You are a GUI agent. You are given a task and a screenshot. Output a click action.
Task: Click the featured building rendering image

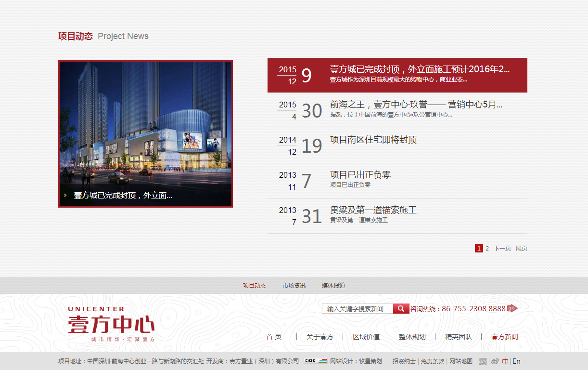click(145, 134)
